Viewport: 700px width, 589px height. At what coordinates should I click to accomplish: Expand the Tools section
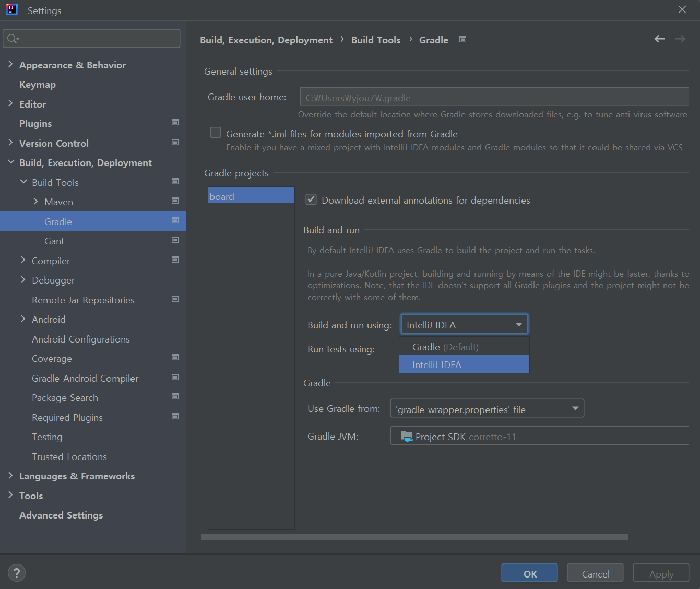click(x=10, y=494)
